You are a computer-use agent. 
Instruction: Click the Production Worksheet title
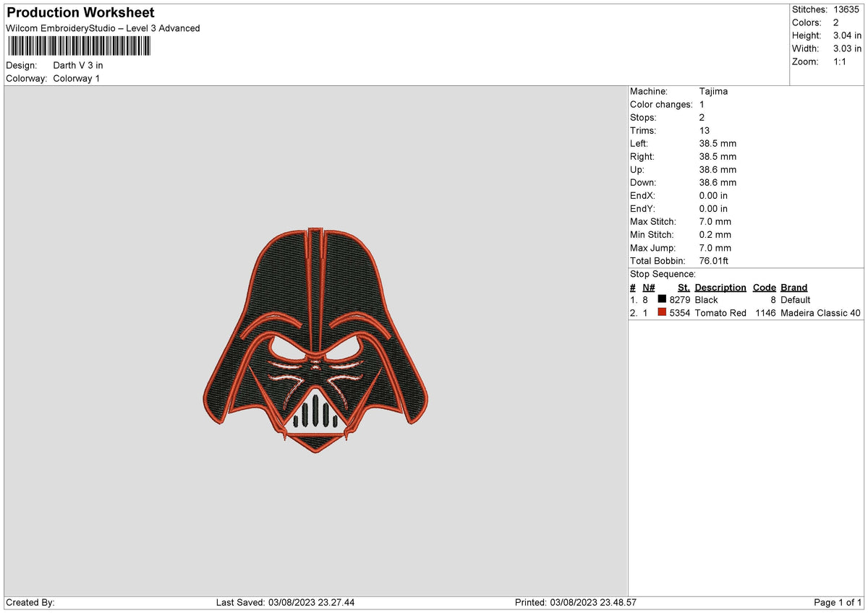[80, 13]
